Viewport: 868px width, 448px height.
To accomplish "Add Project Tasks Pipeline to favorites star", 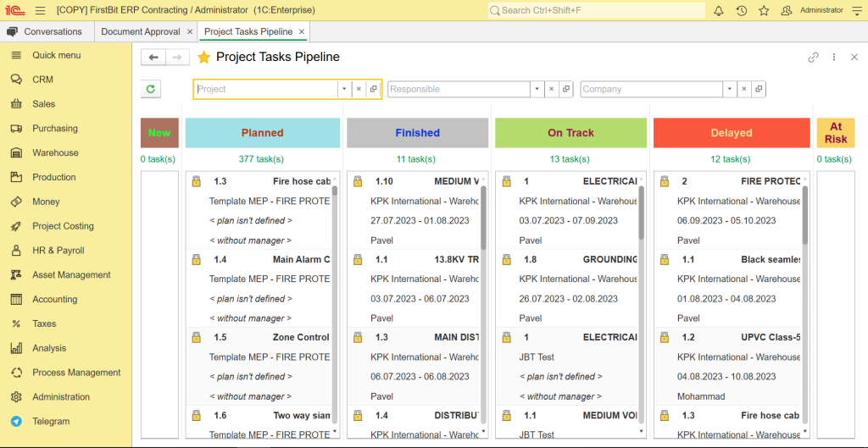I will coord(203,57).
